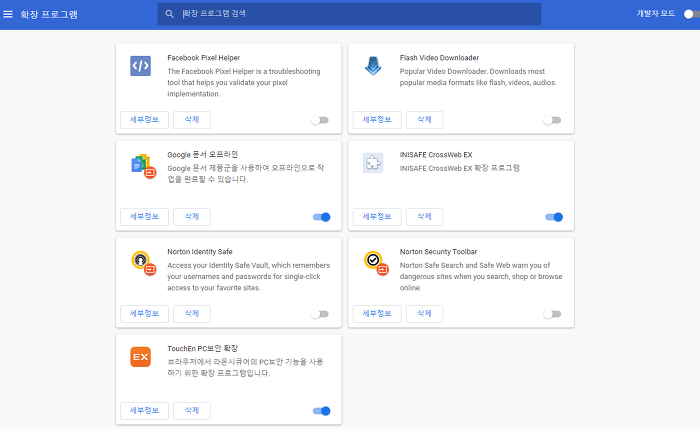The height and width of the screenshot is (429, 700).
Task: Disable the INISAFE CrossWeb EX extension
Action: 554,217
